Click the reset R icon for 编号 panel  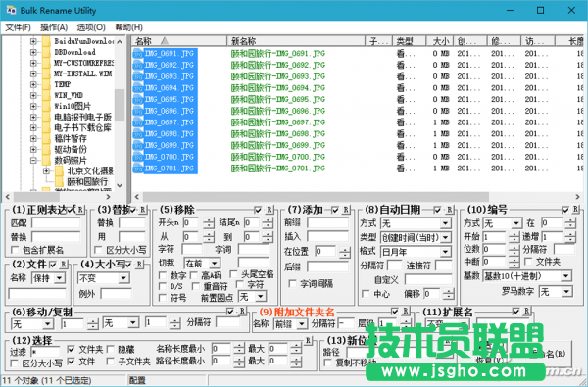576,210
